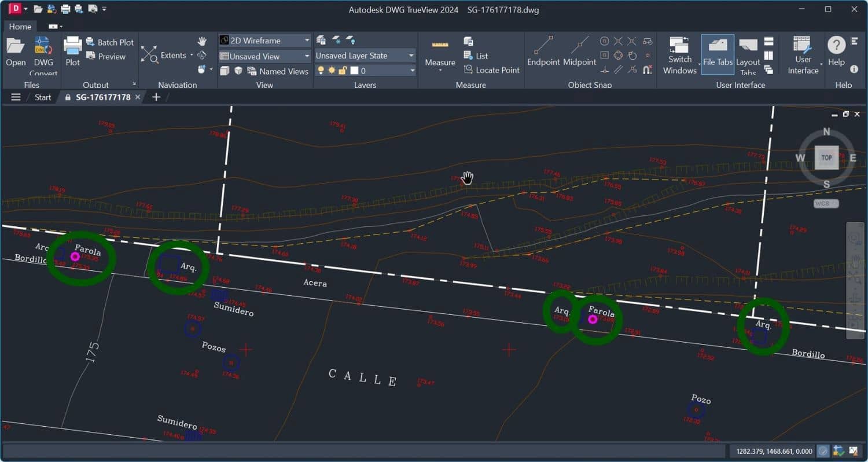Click the DWG Convert icon
The height and width of the screenshot is (462, 868).
[x=43, y=46]
